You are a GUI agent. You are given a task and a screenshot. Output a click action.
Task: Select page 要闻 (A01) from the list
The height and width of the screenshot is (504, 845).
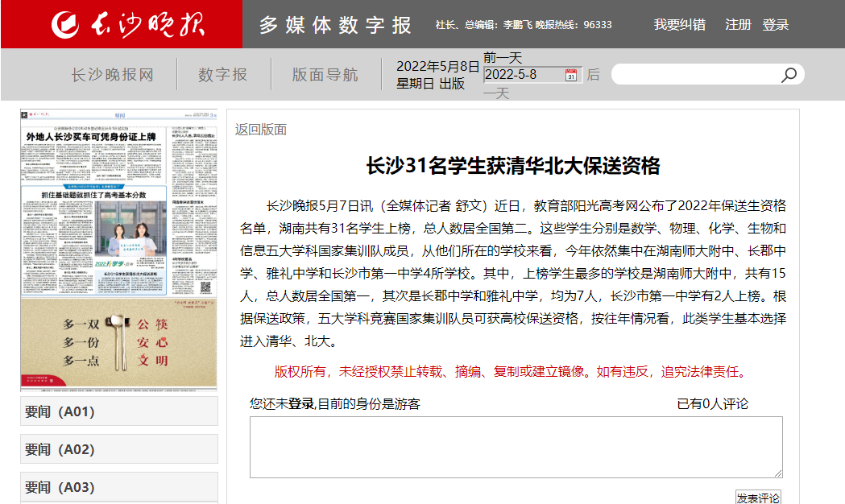point(119,411)
